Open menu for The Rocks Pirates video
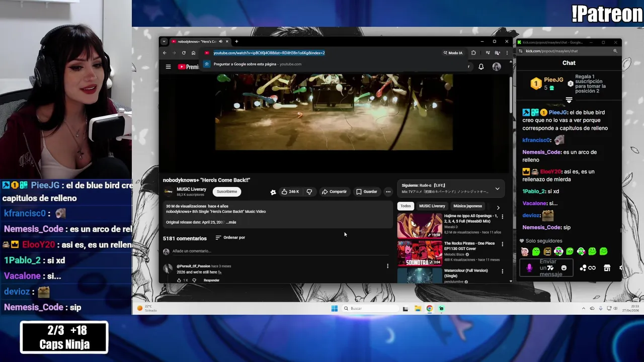Screen dimensions: 644x362 pyautogui.click(x=502, y=244)
